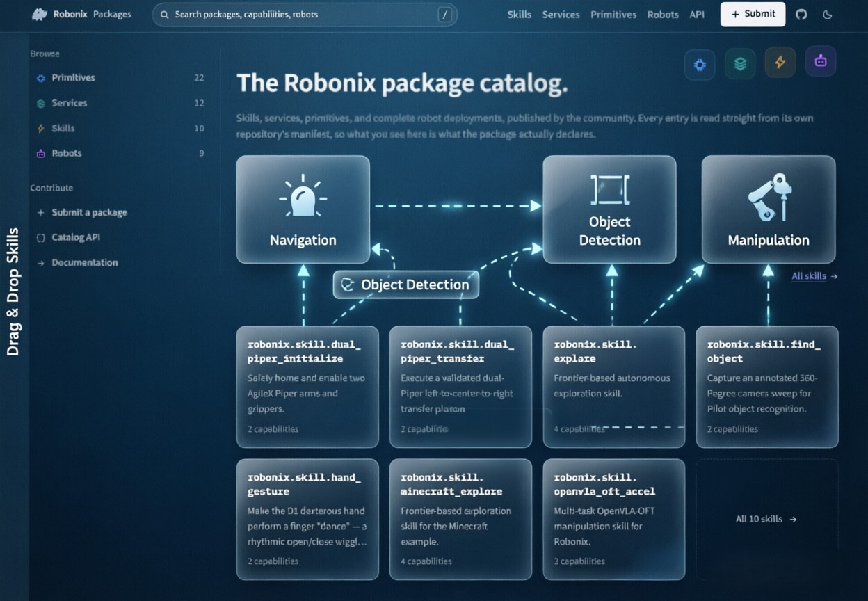Select the Manipulation skill block
This screenshot has height=601, width=868.
pyautogui.click(x=769, y=209)
